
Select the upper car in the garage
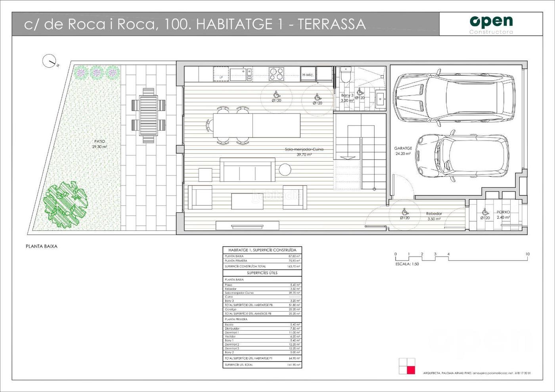click(454, 97)
